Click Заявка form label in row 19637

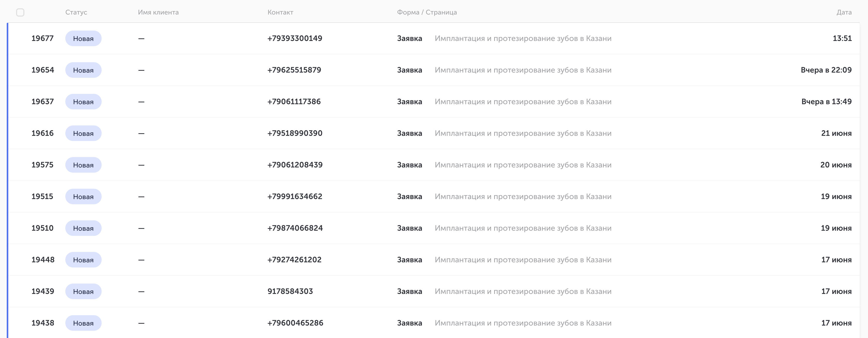[x=409, y=102]
